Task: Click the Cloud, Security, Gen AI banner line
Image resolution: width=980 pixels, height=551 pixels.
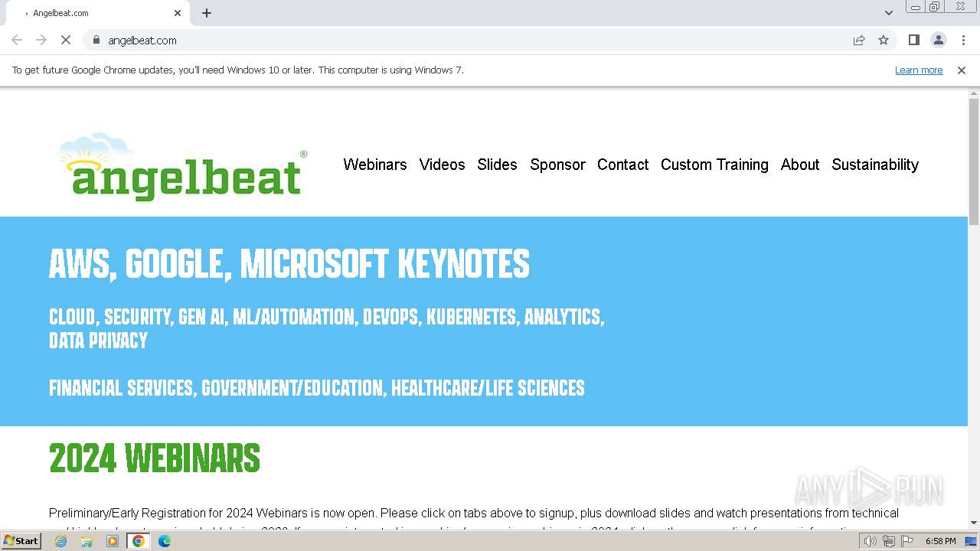Action: (327, 328)
